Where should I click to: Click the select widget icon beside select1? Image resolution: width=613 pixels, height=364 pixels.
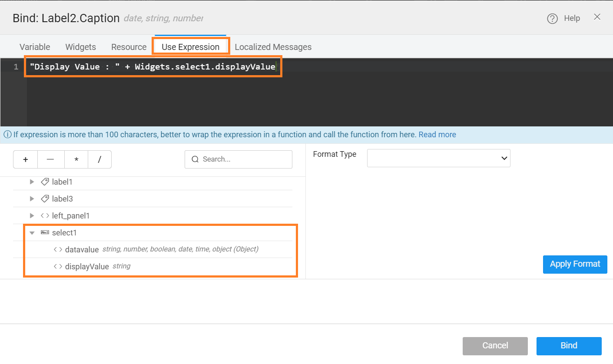click(45, 232)
